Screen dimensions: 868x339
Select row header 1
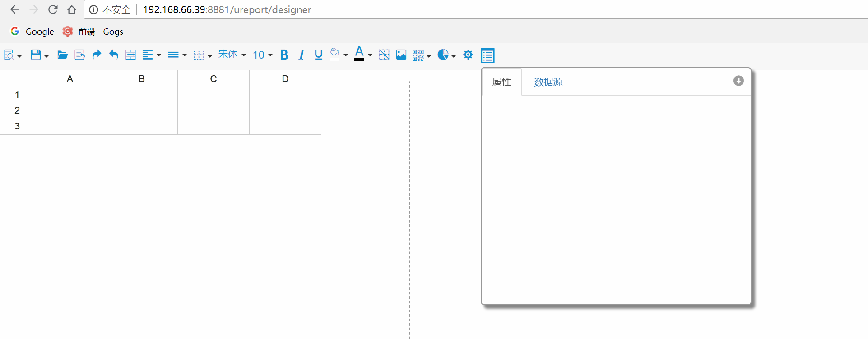[x=17, y=95]
